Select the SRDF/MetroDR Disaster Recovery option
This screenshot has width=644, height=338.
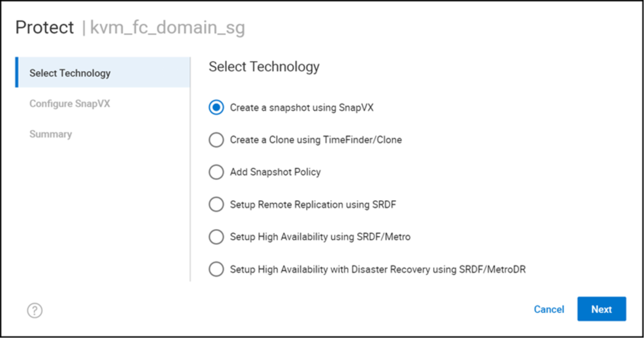[x=216, y=269]
